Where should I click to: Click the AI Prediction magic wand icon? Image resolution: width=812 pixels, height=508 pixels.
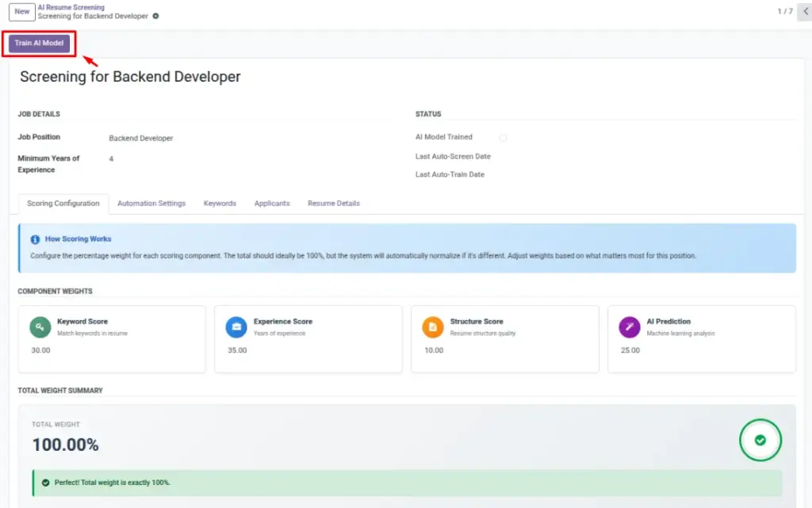pos(629,327)
